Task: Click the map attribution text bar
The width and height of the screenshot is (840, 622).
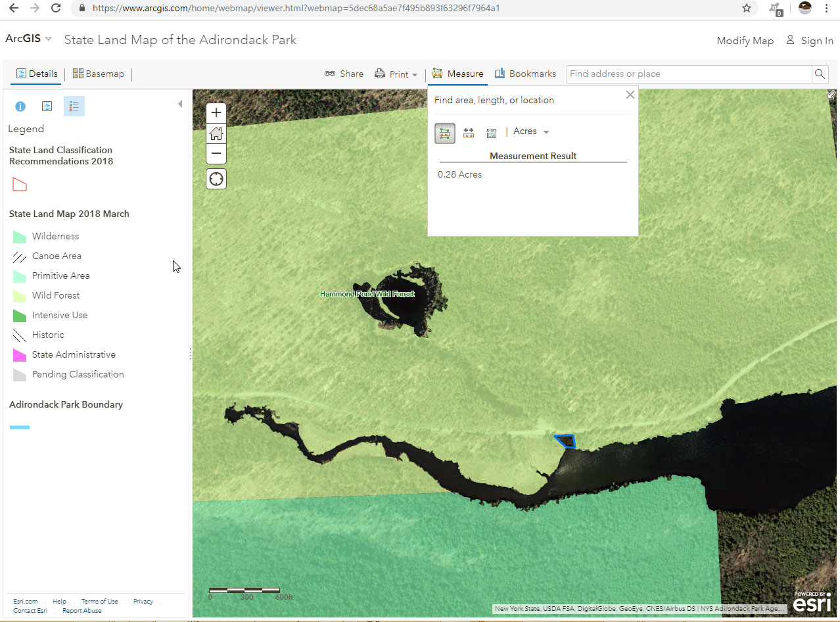Action: coord(639,609)
